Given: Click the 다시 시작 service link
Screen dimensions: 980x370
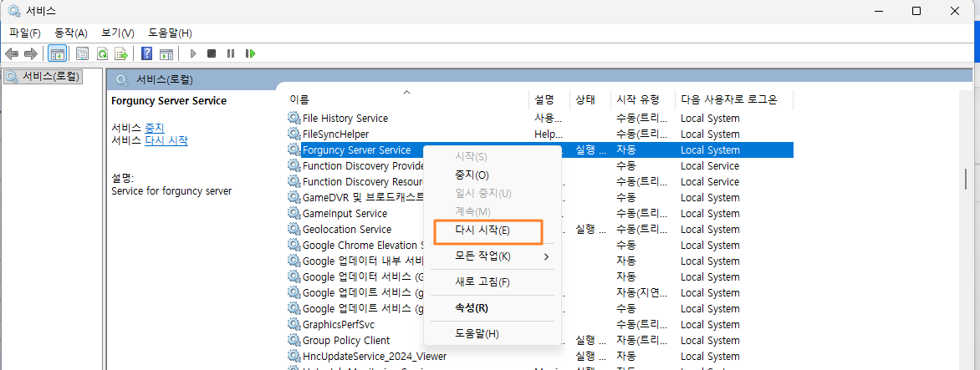Looking at the screenshot, I should click(166, 140).
